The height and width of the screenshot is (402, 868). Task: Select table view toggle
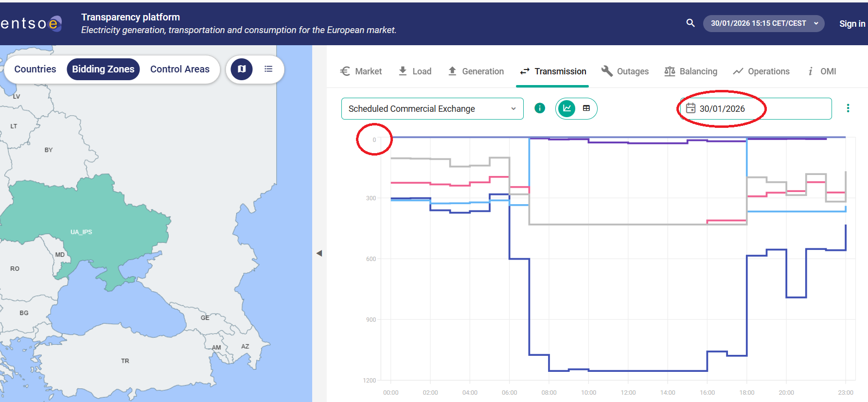[x=586, y=108]
